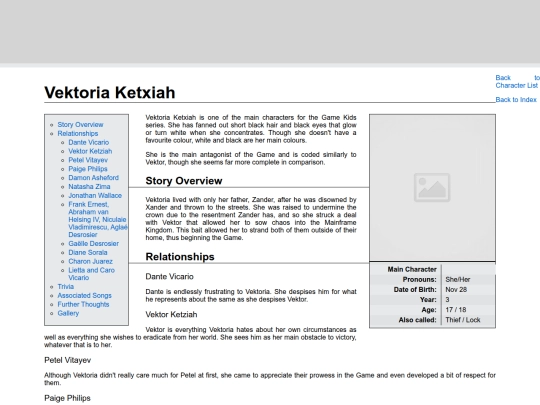Click the Age: infobox label
540x405 pixels.
click(x=429, y=310)
